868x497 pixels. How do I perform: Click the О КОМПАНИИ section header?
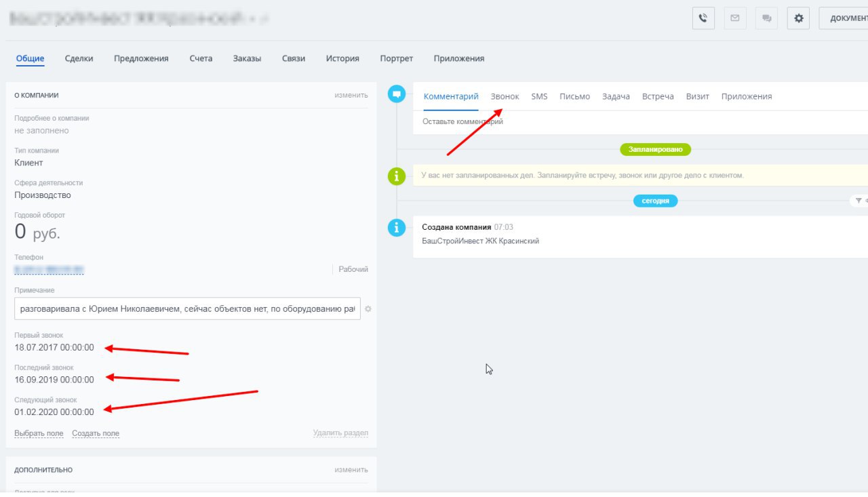click(37, 96)
